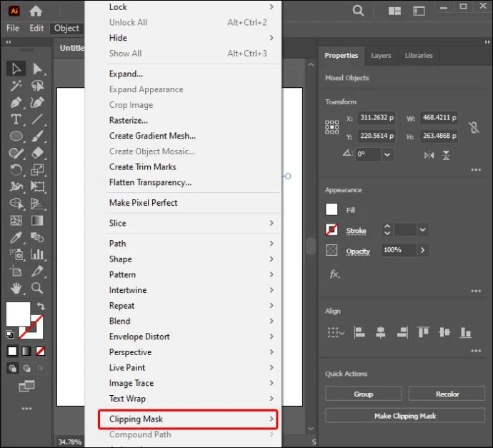Select the Paintbrush tool
The height and width of the screenshot is (448, 493).
point(37,136)
